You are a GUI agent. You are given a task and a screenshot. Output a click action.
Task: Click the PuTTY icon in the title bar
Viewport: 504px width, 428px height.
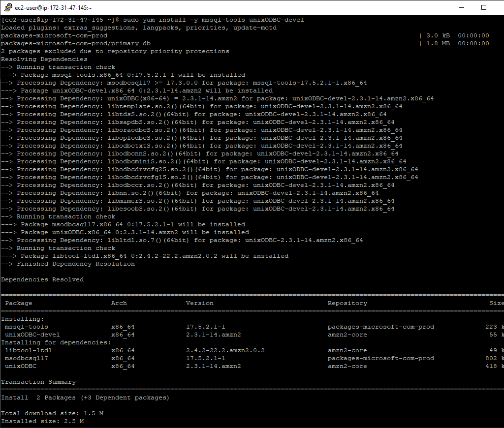pyautogui.click(x=8, y=7)
